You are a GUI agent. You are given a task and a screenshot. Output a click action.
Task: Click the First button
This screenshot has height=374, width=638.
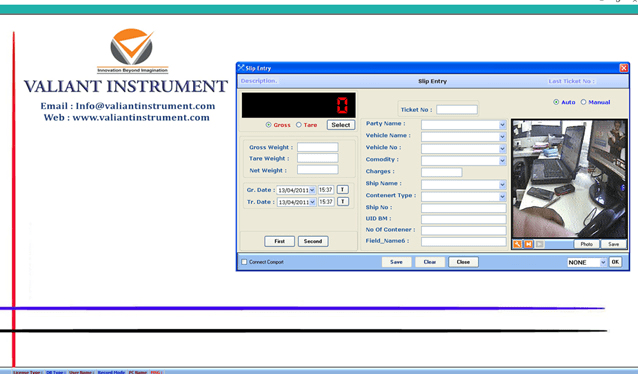click(x=280, y=241)
